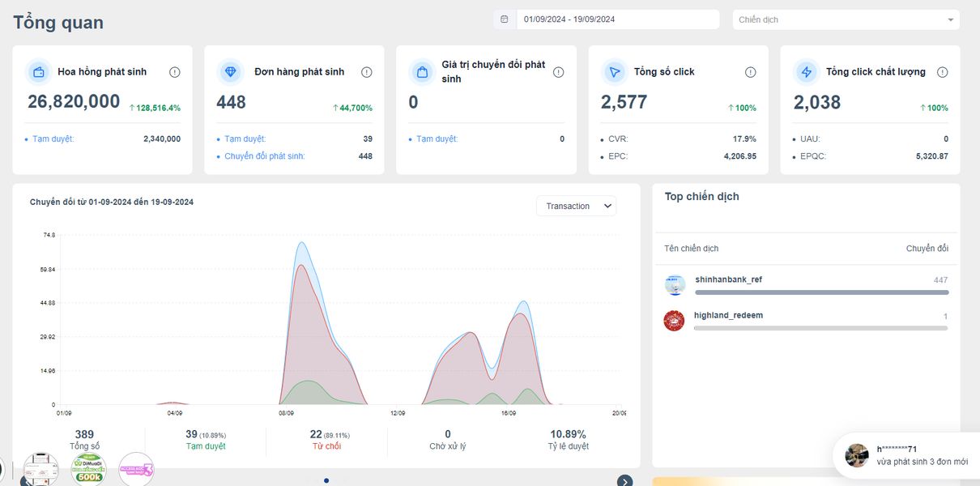Viewport: 980px width, 486px height.
Task: Click info icon on Tổng click chất lượng card
Action: click(942, 72)
